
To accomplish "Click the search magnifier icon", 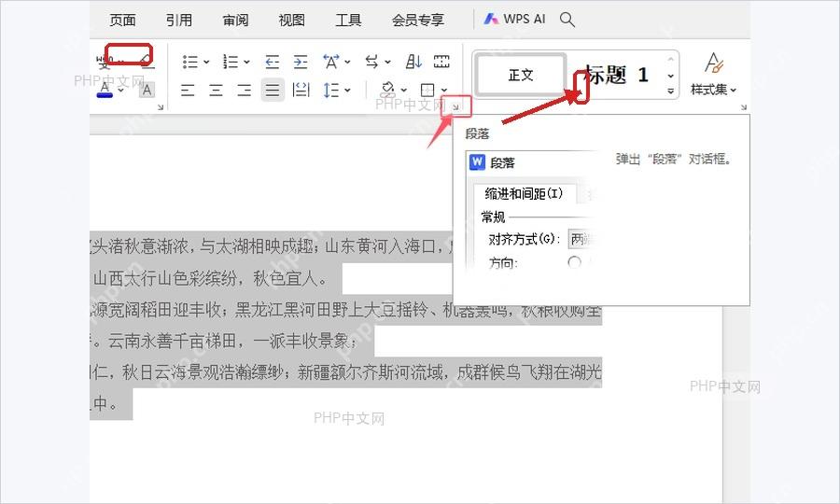I will [x=567, y=20].
